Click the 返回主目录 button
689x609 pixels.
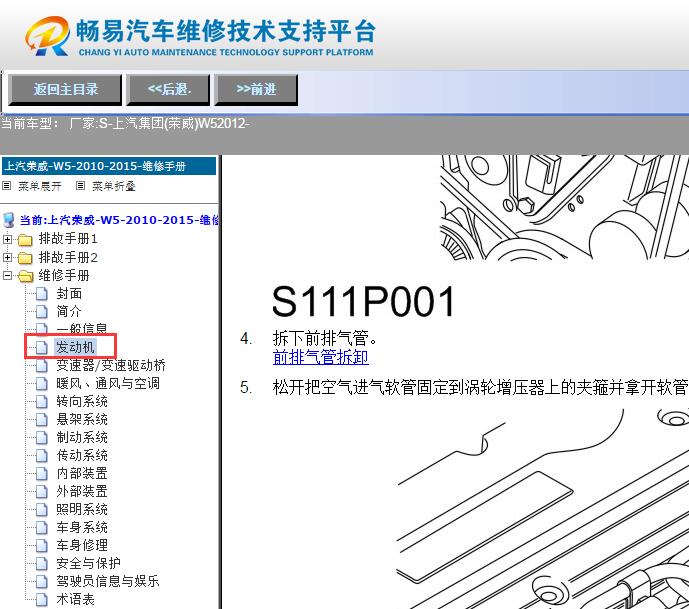(65, 90)
